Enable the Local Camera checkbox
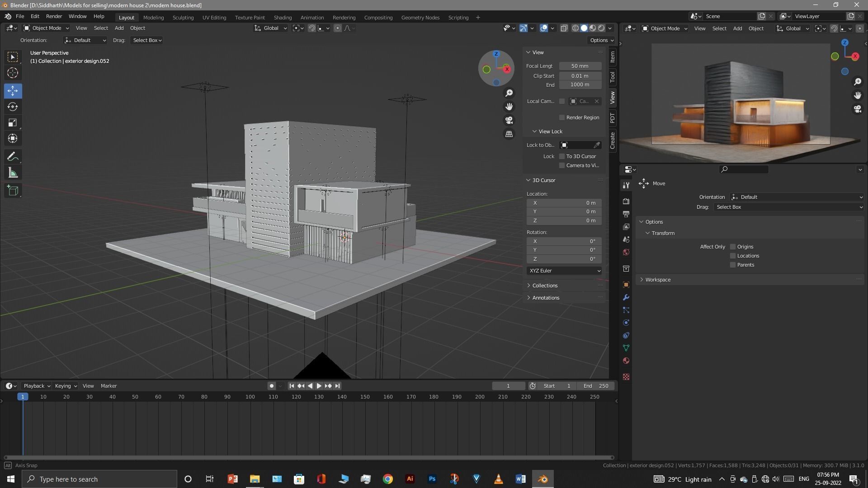868x488 pixels. (x=562, y=101)
